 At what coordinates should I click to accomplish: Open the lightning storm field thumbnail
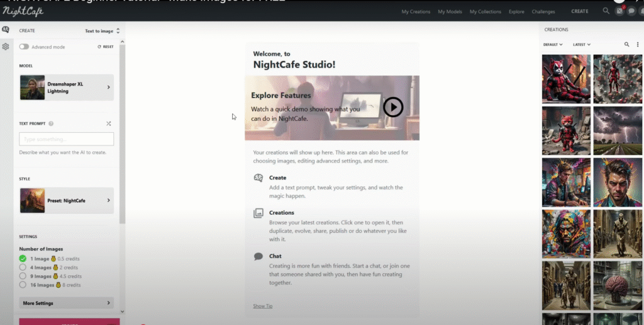point(618,131)
